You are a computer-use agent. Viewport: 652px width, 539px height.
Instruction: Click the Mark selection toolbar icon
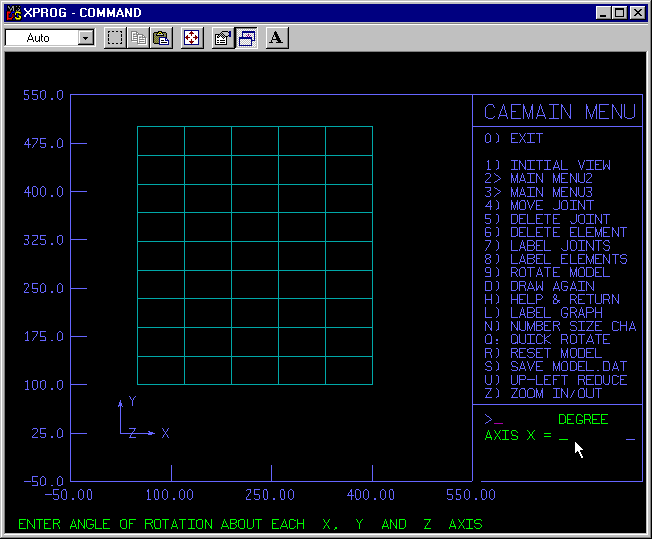[x=115, y=38]
